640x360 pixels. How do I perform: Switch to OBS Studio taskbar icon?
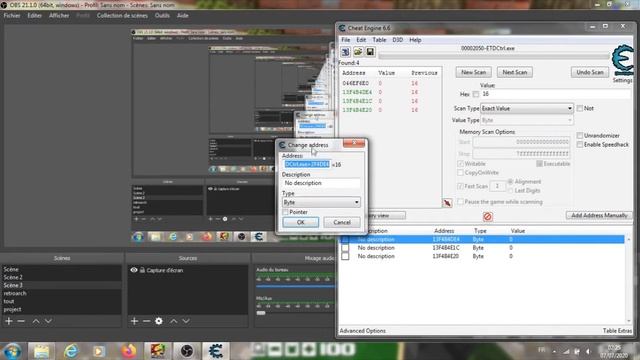(x=187, y=351)
